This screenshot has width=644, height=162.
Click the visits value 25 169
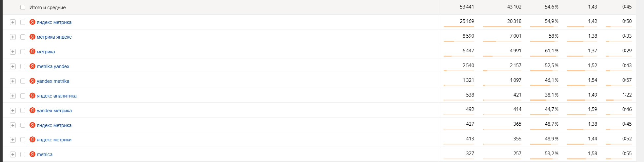pos(467,21)
